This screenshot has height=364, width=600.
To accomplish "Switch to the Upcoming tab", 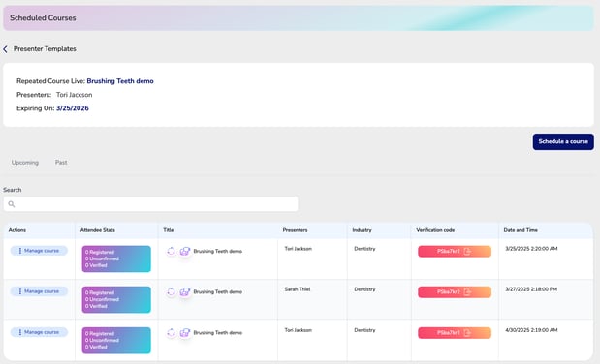I will click(x=25, y=163).
